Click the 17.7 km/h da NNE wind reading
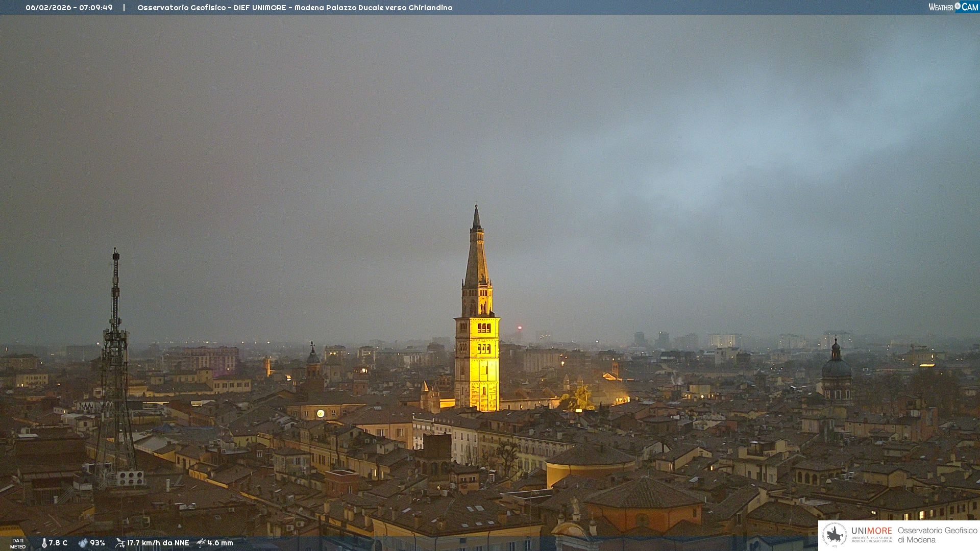Image resolution: width=980 pixels, height=551 pixels. (x=158, y=543)
